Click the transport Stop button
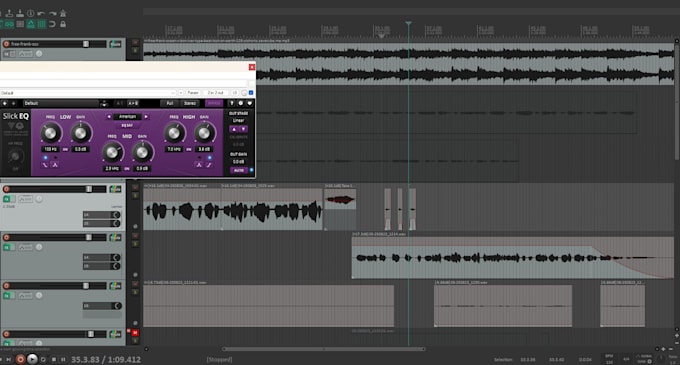680x365 pixels. click(53, 359)
